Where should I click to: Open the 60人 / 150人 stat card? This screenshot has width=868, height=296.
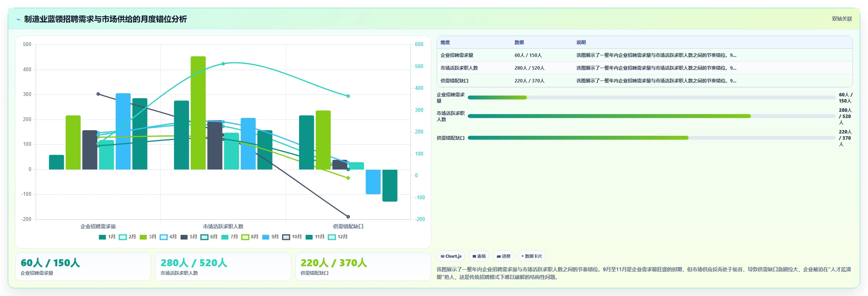coord(83,267)
